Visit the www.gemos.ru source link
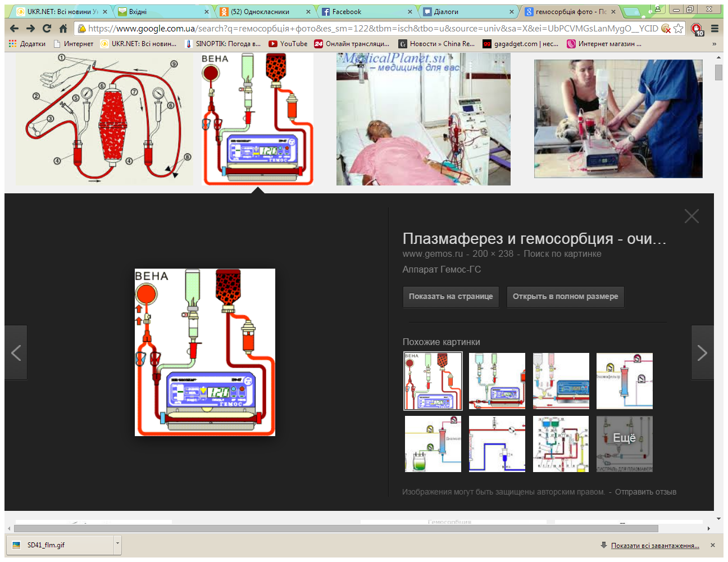Image resolution: width=728 pixels, height=562 pixels. click(433, 253)
